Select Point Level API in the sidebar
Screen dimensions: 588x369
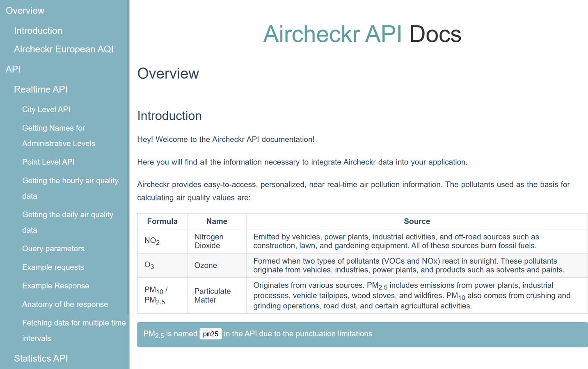point(48,162)
